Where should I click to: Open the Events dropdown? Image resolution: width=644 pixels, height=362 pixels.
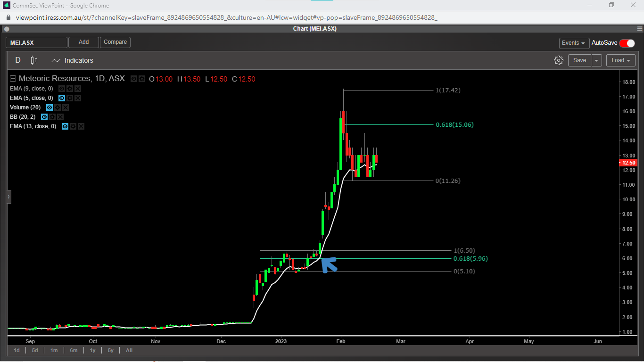(574, 43)
